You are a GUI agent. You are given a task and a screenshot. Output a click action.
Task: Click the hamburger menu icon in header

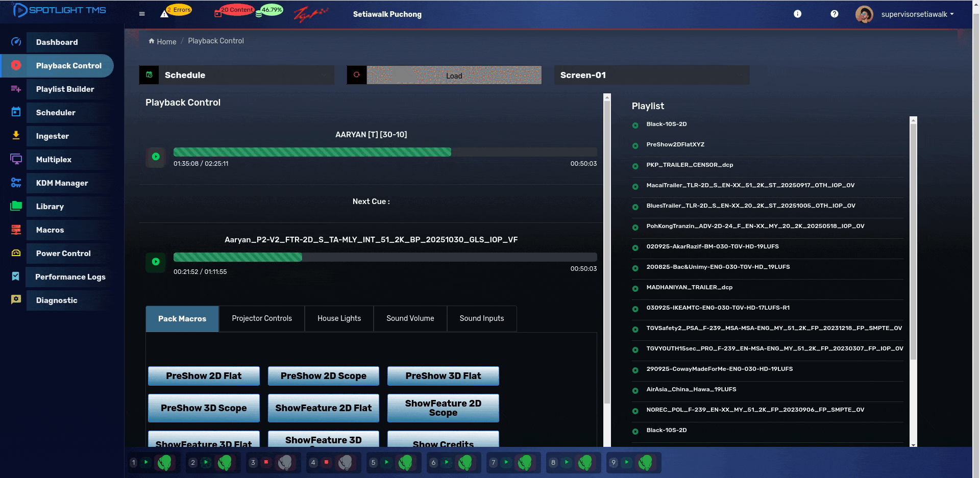pos(142,14)
